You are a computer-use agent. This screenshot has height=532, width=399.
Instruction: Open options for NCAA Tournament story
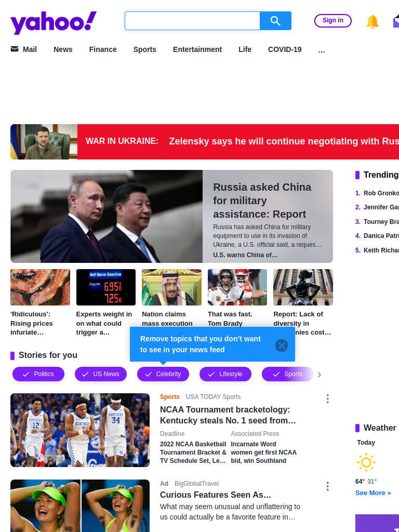point(327,398)
